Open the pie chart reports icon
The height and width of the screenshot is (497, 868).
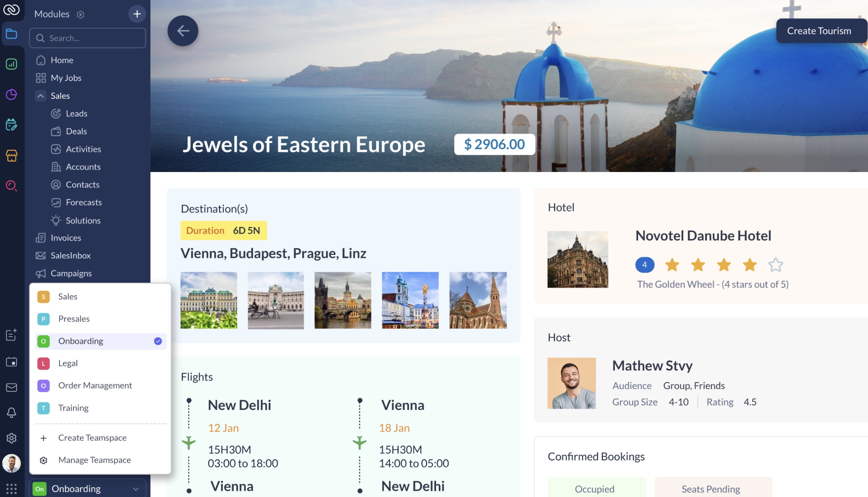click(11, 94)
